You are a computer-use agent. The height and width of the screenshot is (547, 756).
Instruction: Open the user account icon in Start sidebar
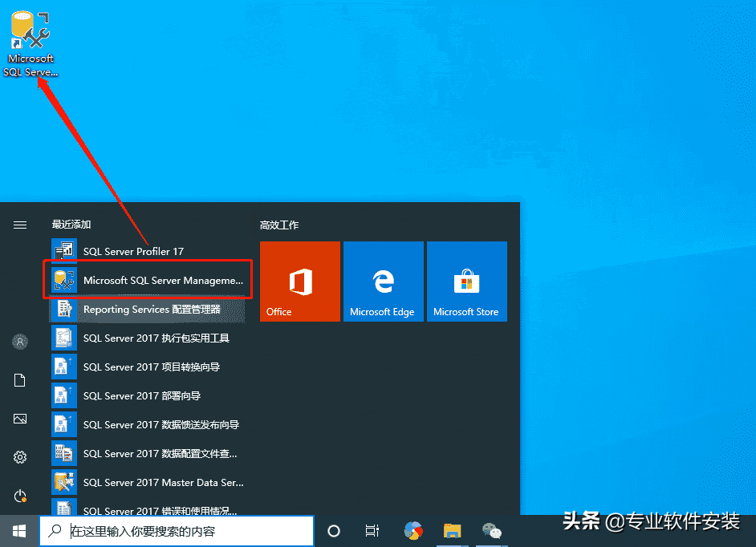click(20, 342)
